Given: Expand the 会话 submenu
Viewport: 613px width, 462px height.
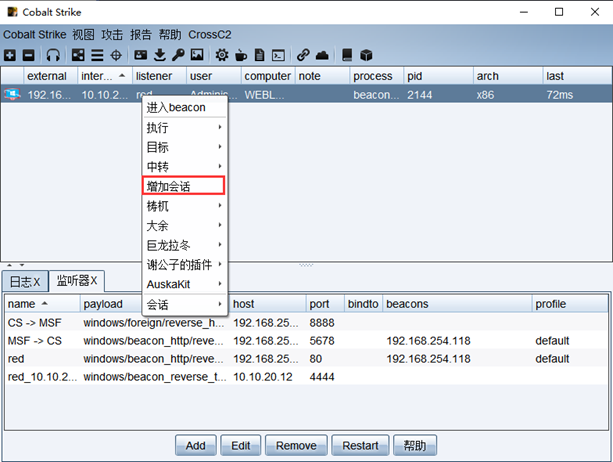Looking at the screenshot, I should point(185,304).
